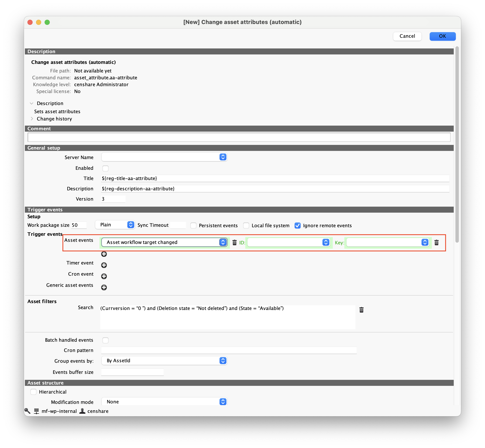This screenshot has height=448, width=485.
Task: Delete the asset filter Search expression
Action: pos(361,310)
